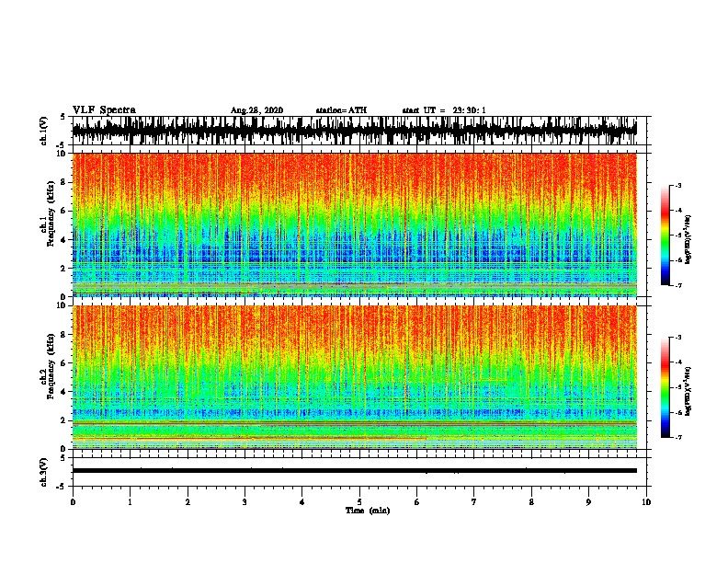Select the date 'Aug.28, 2020'
This screenshot has width=728, height=563.
(x=256, y=110)
